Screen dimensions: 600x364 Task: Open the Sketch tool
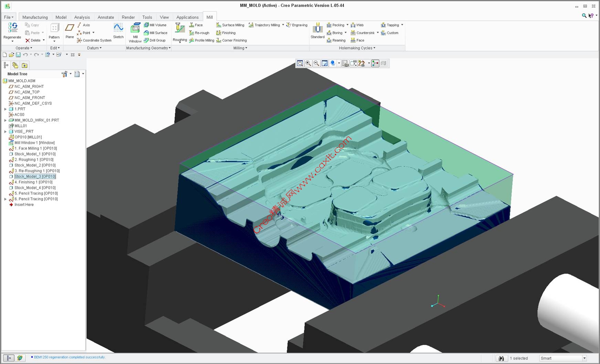point(118,31)
